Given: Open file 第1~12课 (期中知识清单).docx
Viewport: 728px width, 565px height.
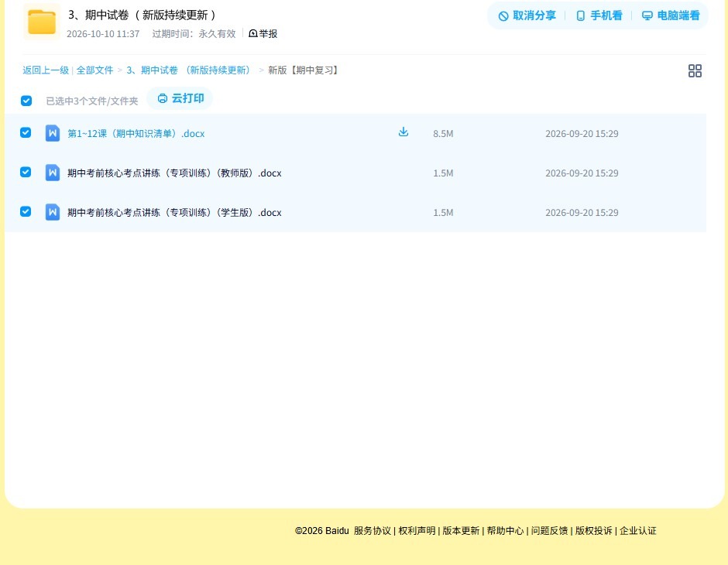Looking at the screenshot, I should 136,134.
